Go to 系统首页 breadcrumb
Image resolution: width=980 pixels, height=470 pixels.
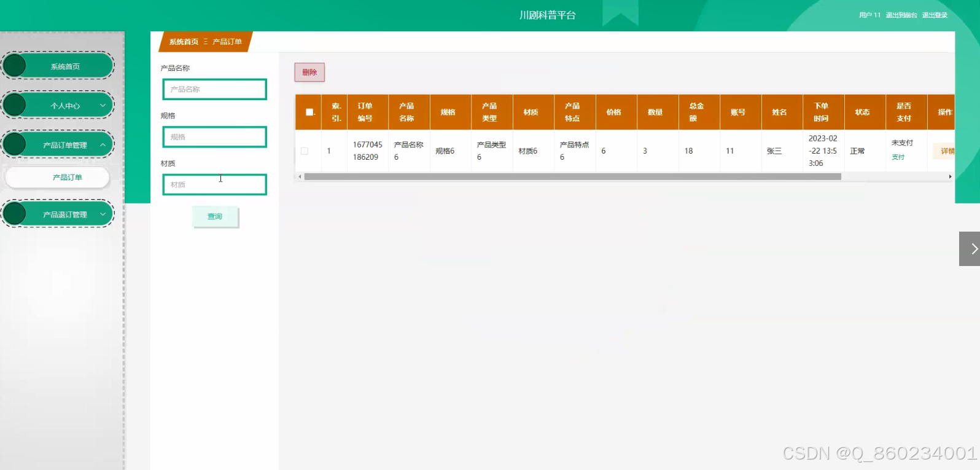pos(184,42)
